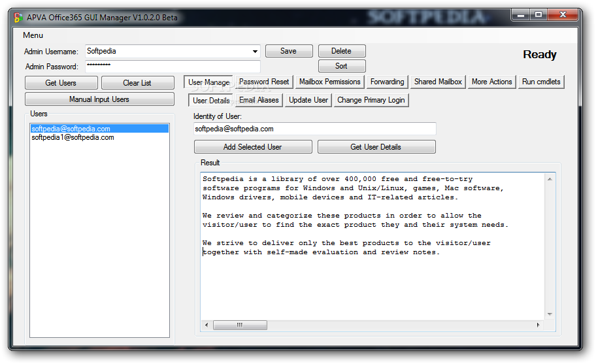Click the Get User Details button
The image size is (596, 364).
(376, 147)
